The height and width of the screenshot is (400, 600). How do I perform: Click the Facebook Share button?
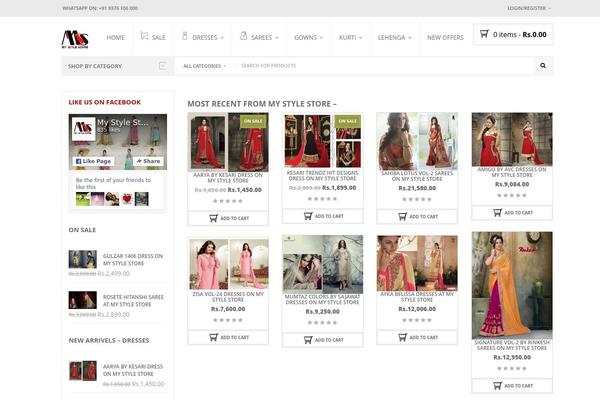(148, 161)
